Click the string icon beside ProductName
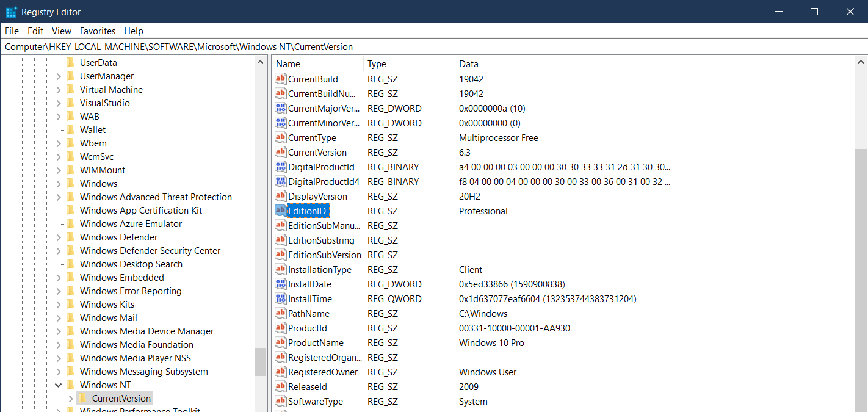Screen dimensions: 868x412 click(x=280, y=342)
